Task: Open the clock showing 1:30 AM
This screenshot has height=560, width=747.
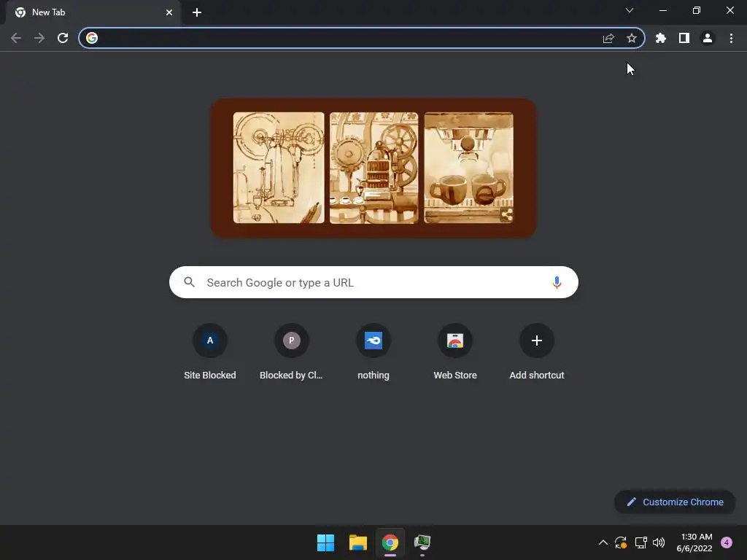Action: [694, 542]
